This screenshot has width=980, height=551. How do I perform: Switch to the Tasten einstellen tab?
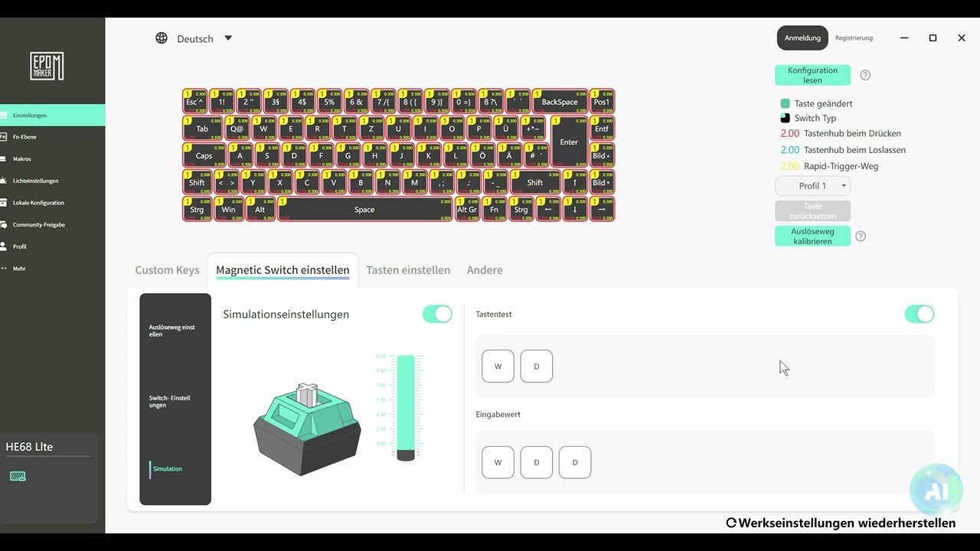pos(408,270)
